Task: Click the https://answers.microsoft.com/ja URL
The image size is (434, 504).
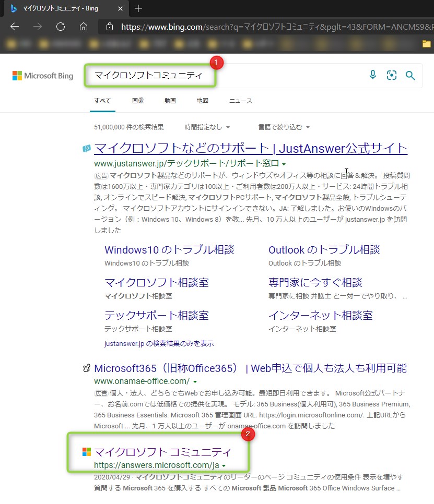Action: point(156,465)
